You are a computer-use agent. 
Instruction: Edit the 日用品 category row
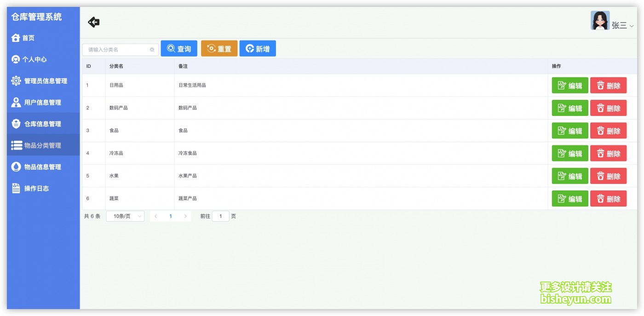[569, 86]
